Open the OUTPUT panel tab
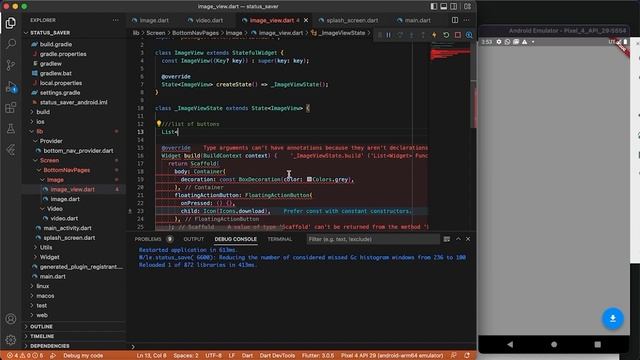This screenshot has width=640, height=360. click(193, 239)
